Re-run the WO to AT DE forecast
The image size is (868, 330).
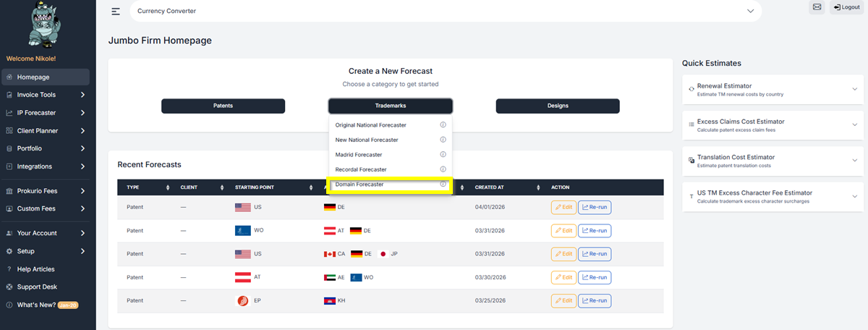click(595, 231)
